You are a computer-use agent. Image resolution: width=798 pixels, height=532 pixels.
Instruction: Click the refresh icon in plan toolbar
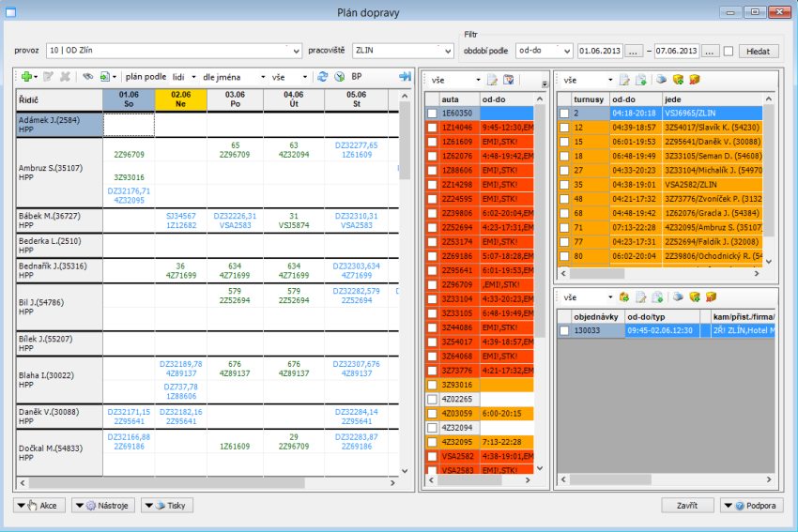(323, 77)
